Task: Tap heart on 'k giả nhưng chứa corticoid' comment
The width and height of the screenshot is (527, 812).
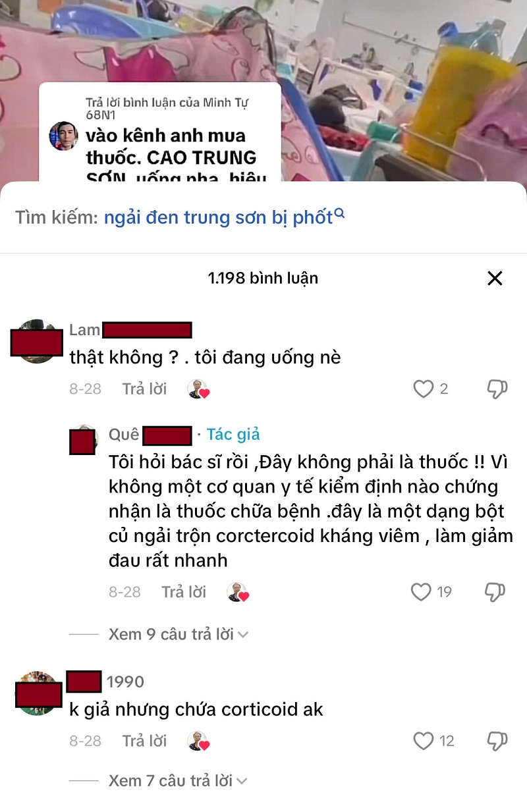Action: point(423,741)
